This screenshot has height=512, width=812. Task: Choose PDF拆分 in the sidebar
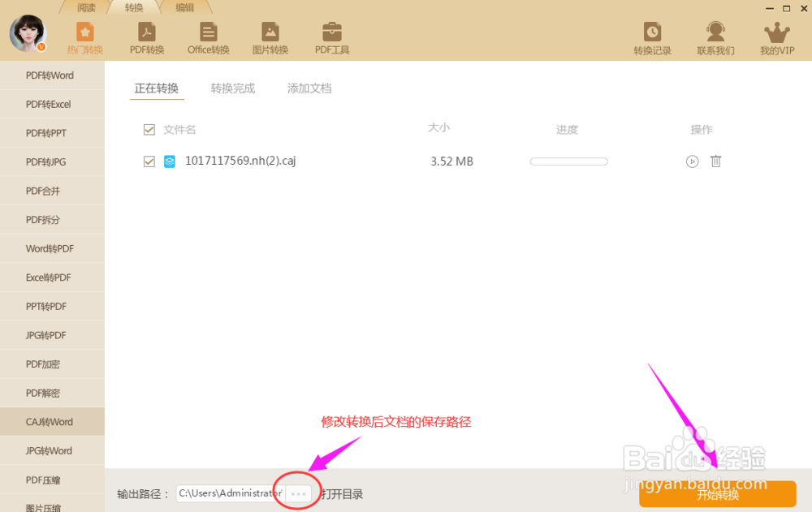(52, 220)
